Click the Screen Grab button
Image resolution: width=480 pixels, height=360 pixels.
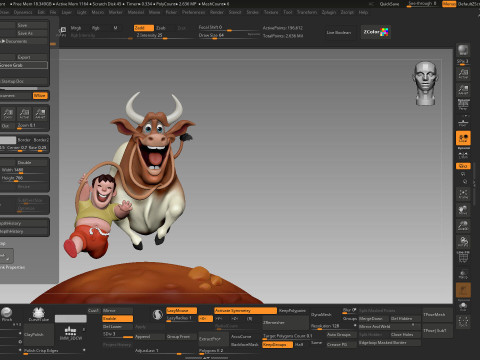24,65
